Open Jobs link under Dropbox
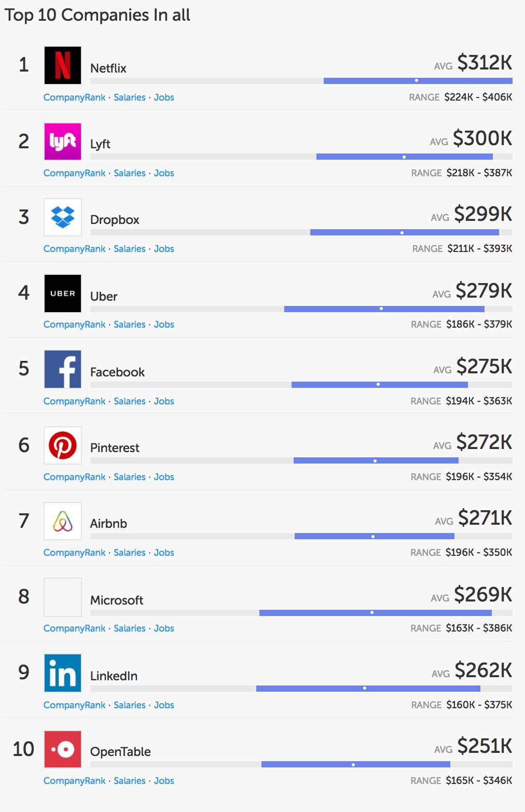525x812 pixels. pyautogui.click(x=164, y=249)
